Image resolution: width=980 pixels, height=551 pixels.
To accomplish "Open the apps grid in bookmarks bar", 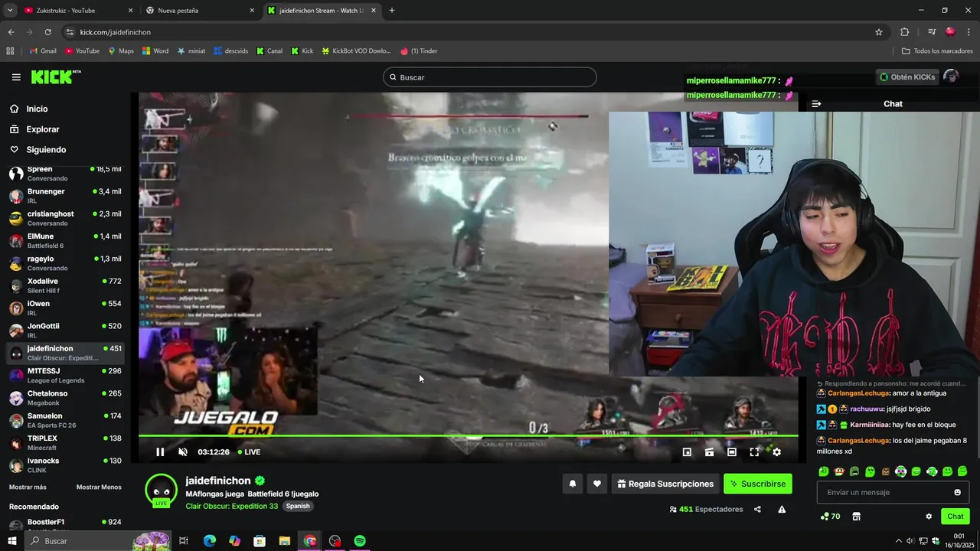I will (10, 51).
